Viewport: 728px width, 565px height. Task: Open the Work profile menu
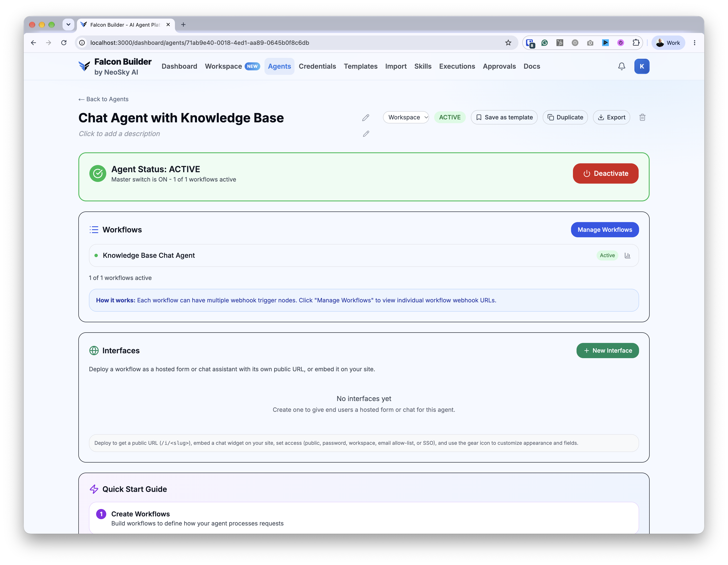pyautogui.click(x=668, y=43)
